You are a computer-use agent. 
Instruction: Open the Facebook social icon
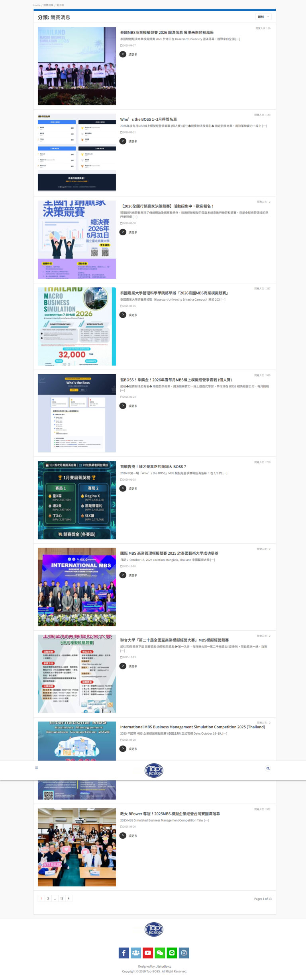124,953
